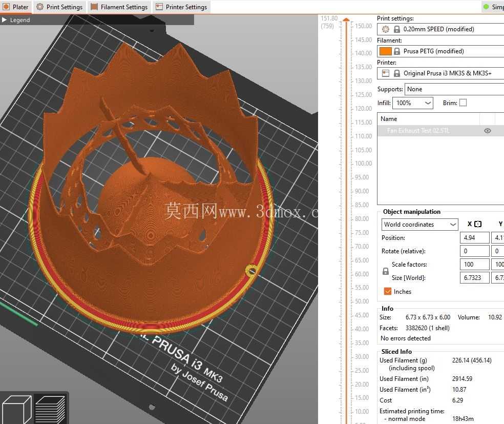Image resolution: width=504 pixels, height=424 pixels.
Task: Open the 0.20mm SPEED print settings dropdown
Action: (440, 29)
